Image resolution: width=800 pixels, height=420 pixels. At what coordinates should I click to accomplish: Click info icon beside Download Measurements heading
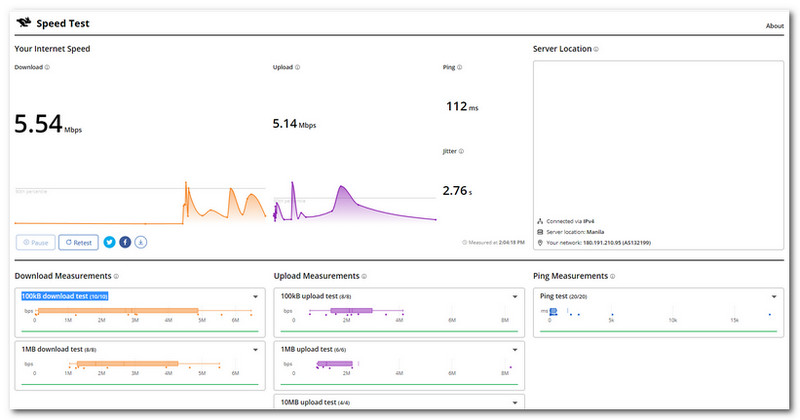117,276
